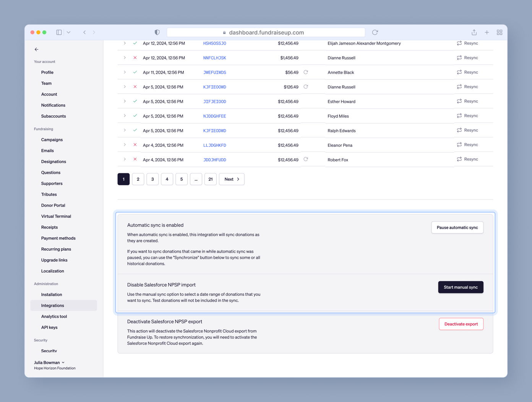The width and height of the screenshot is (532, 402).
Task: Open donation NJDDGHFEE details link
Action: point(214,116)
